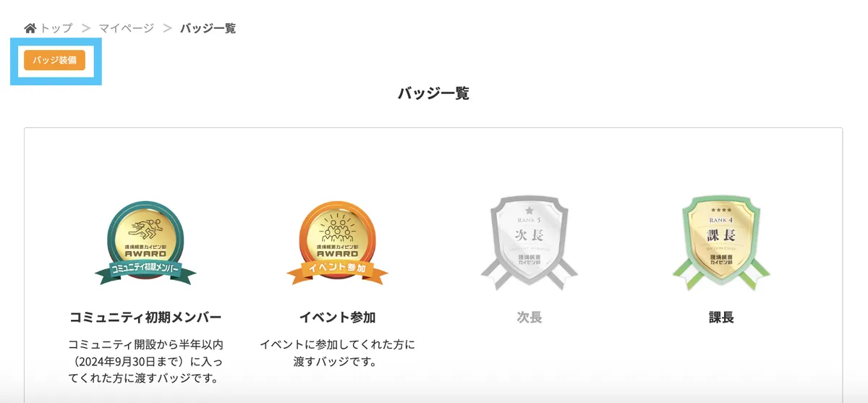This screenshot has width=868, height=403.
Task: Click the コミュニティ初期メンバー badge description text
Action: pyautogui.click(x=145, y=361)
